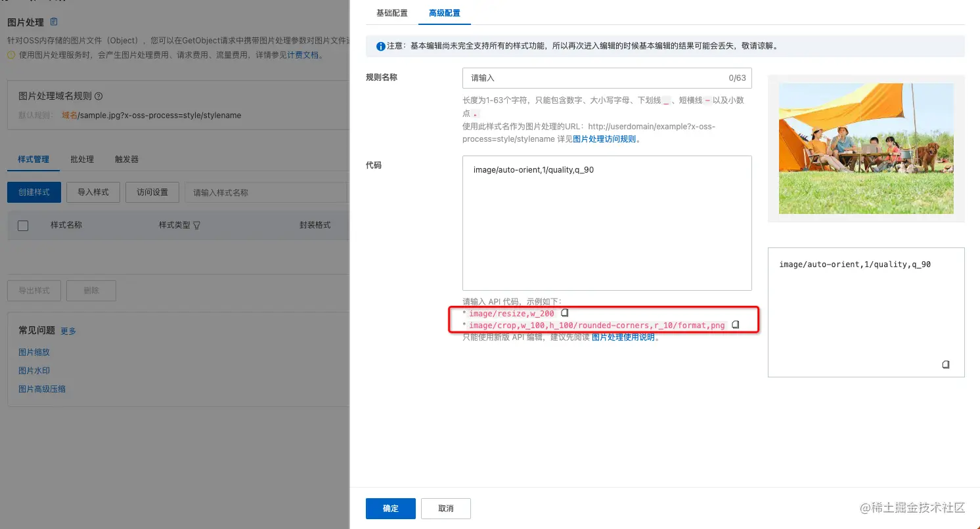Switch to the 批处理 tab
The height and width of the screenshot is (529, 980).
coord(82,159)
